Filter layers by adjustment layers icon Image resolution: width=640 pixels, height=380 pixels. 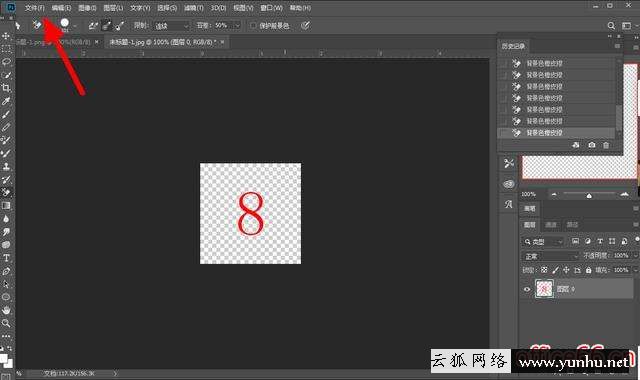click(588, 241)
